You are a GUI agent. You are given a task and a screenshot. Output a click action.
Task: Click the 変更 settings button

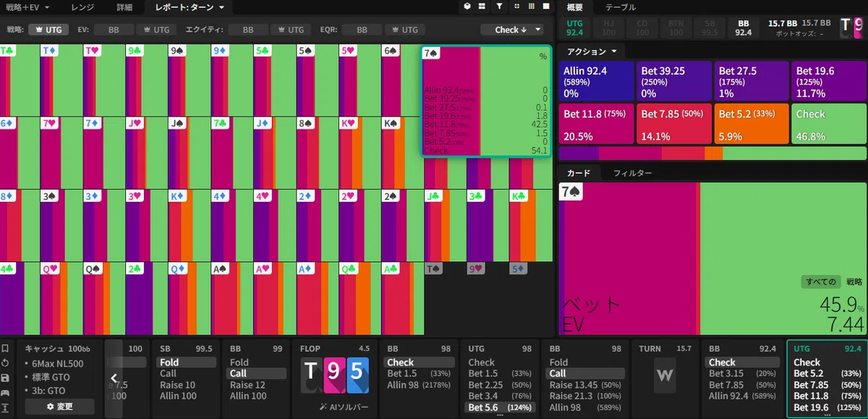60,407
